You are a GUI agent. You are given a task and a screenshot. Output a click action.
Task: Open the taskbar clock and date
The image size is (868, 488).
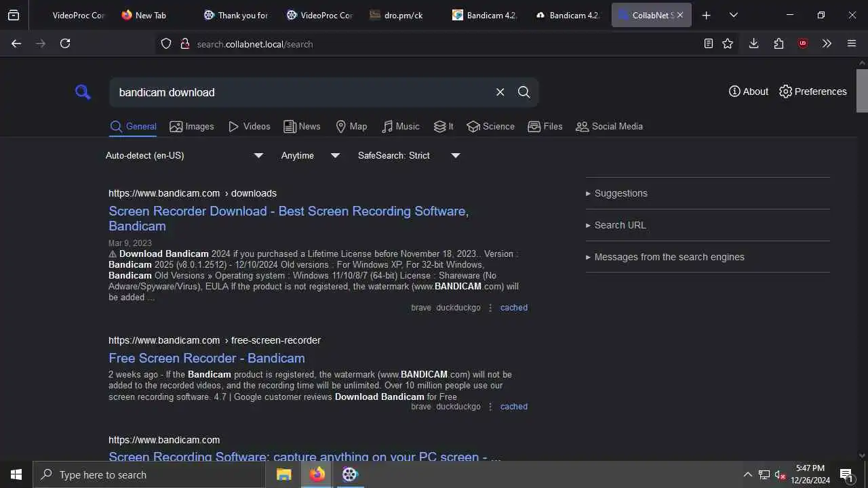[x=810, y=474]
